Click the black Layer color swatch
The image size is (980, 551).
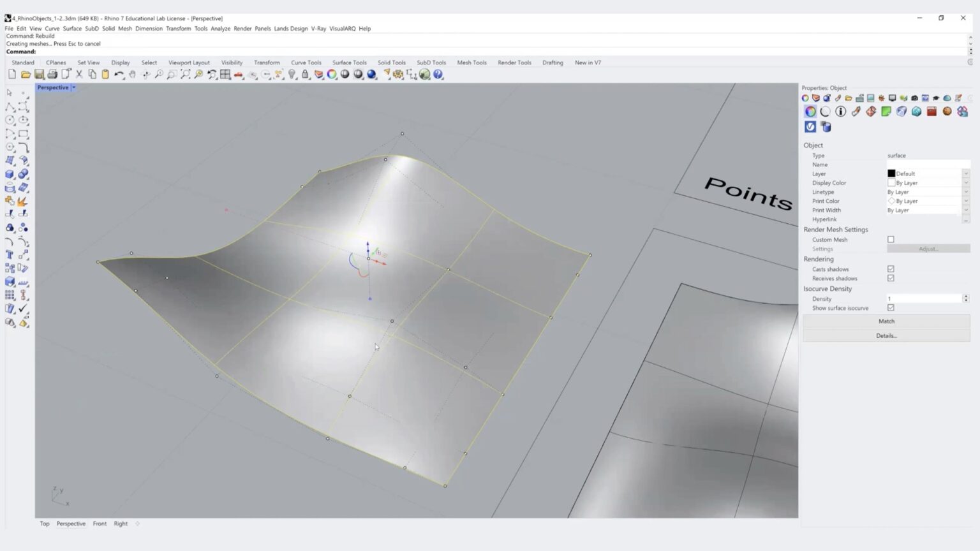(891, 173)
